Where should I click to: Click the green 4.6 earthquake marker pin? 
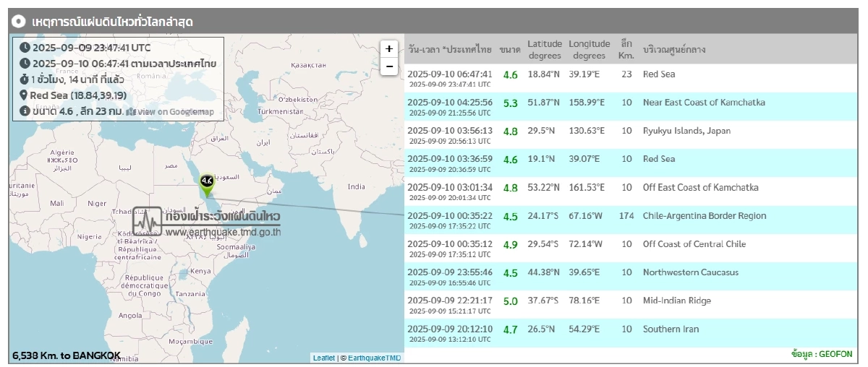[207, 184]
